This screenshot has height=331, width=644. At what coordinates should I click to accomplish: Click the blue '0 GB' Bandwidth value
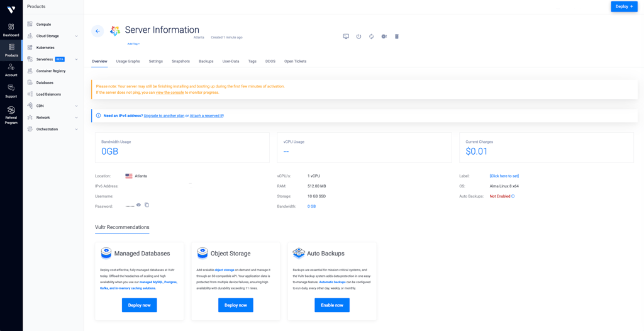tap(311, 206)
